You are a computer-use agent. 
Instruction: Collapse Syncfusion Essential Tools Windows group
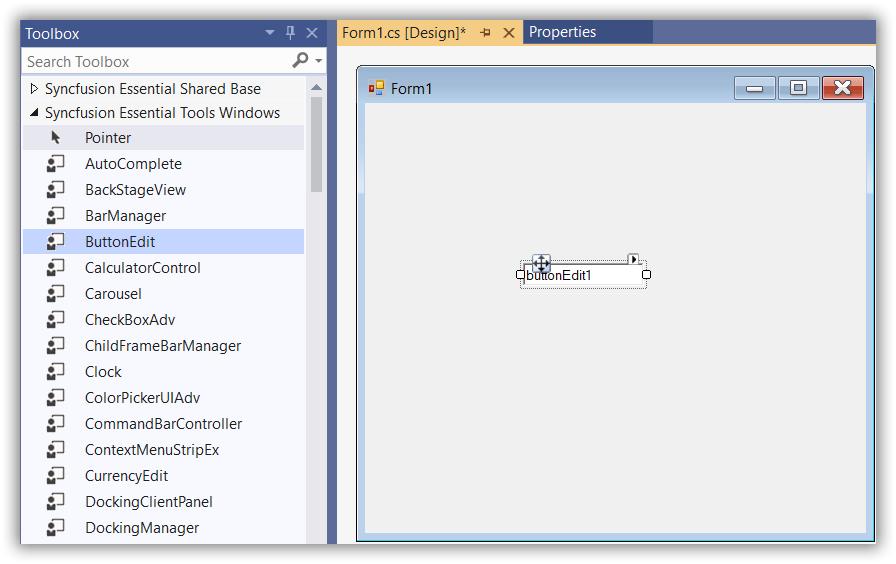(x=34, y=113)
